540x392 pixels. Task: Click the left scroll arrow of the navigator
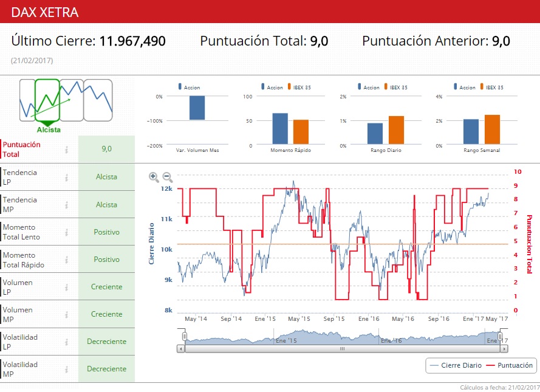click(181, 349)
